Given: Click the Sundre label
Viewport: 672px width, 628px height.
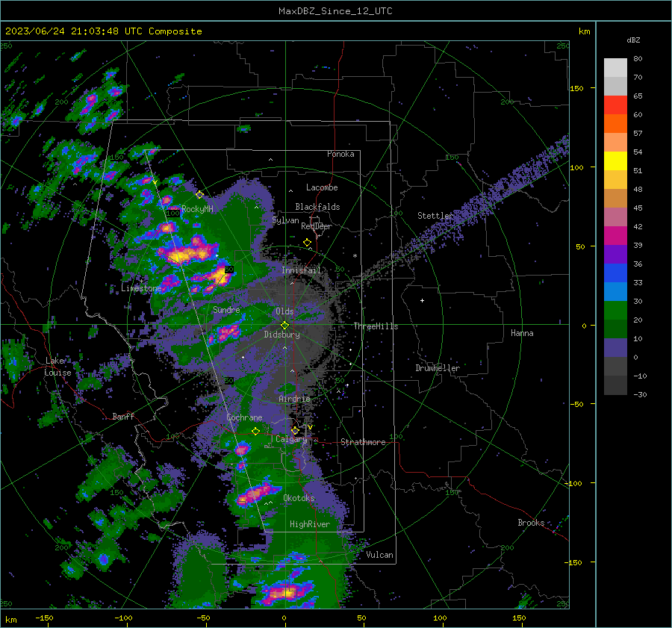Looking at the screenshot, I should [226, 309].
